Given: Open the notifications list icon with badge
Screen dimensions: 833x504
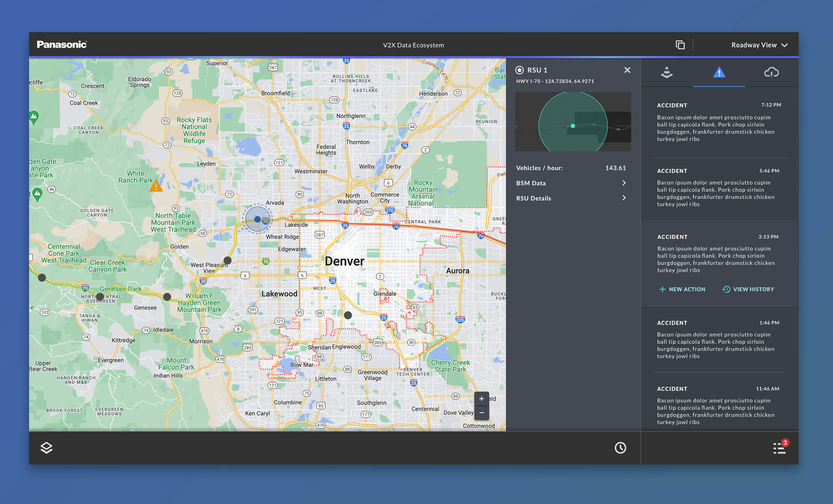Looking at the screenshot, I should click(780, 448).
